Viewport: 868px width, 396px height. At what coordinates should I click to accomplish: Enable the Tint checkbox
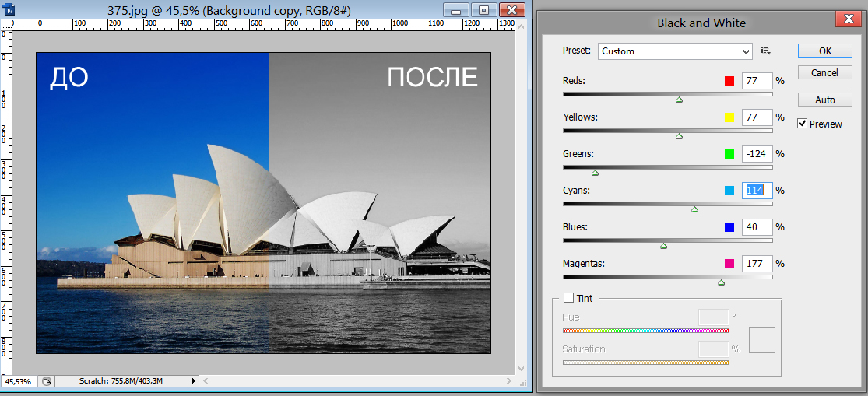point(568,298)
